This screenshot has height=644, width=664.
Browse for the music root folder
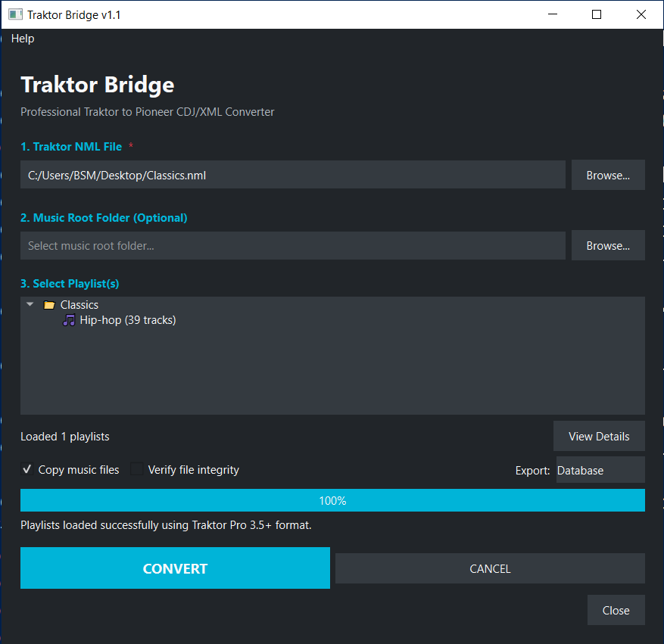[x=608, y=245]
